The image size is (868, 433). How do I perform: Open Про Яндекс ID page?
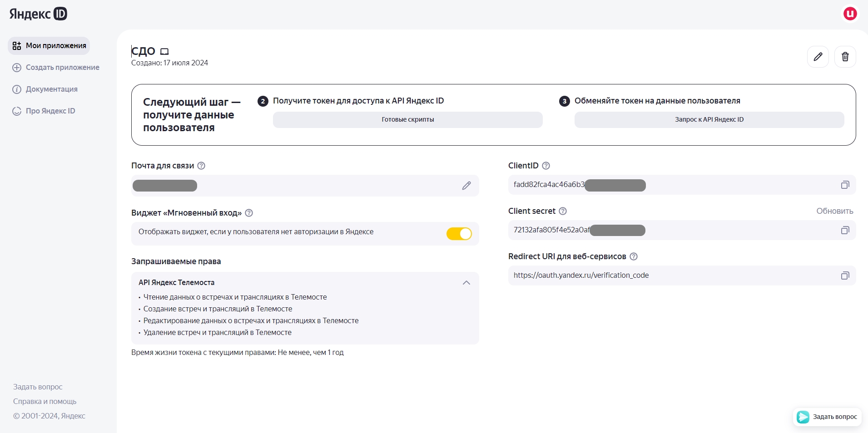point(44,111)
